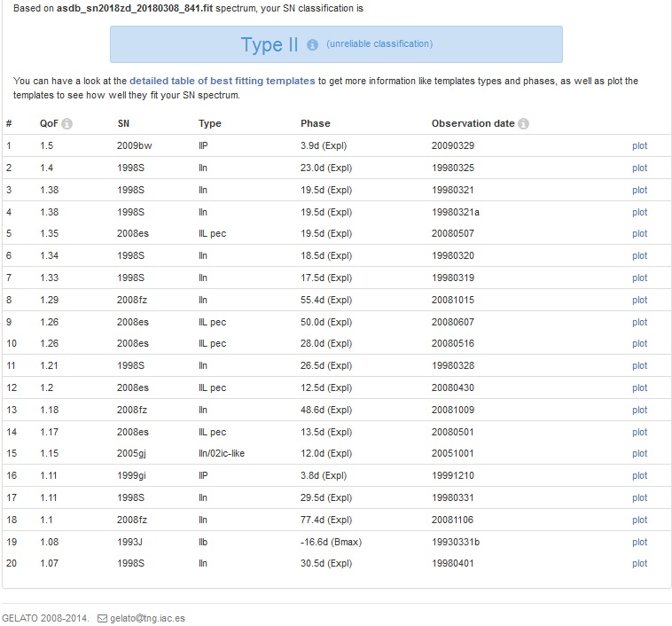Click the unreliable classification label
Viewport: 672px width, 626px height.
tap(379, 44)
